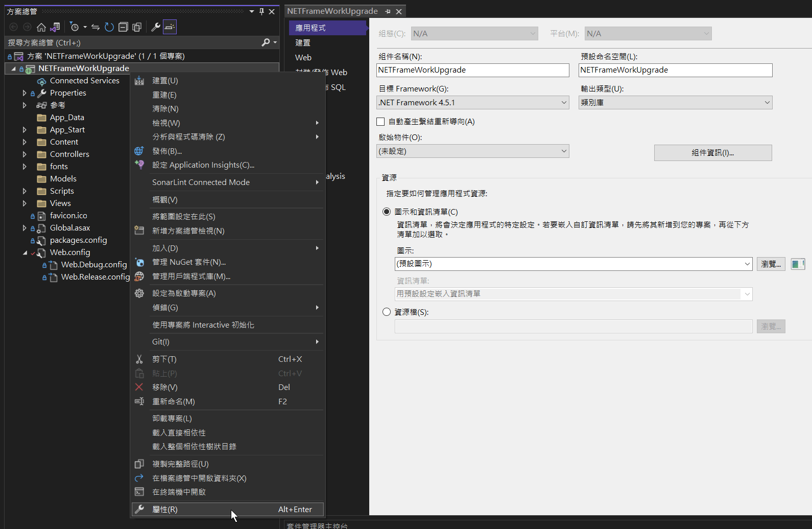Click the 組件名稱 text field
This screenshot has width=812, height=529.
(x=472, y=70)
